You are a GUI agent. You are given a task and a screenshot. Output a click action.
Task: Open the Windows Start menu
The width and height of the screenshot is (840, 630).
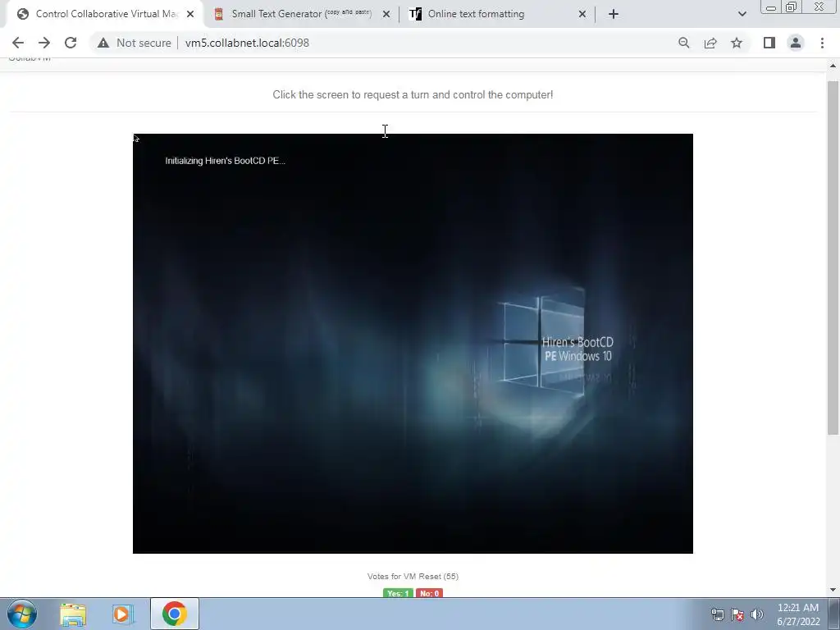coord(21,614)
